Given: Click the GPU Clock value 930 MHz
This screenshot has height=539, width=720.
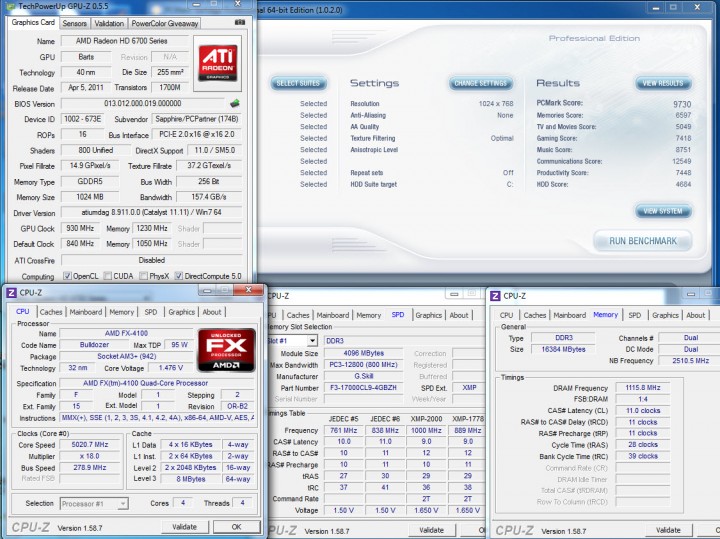Looking at the screenshot, I should point(80,228).
